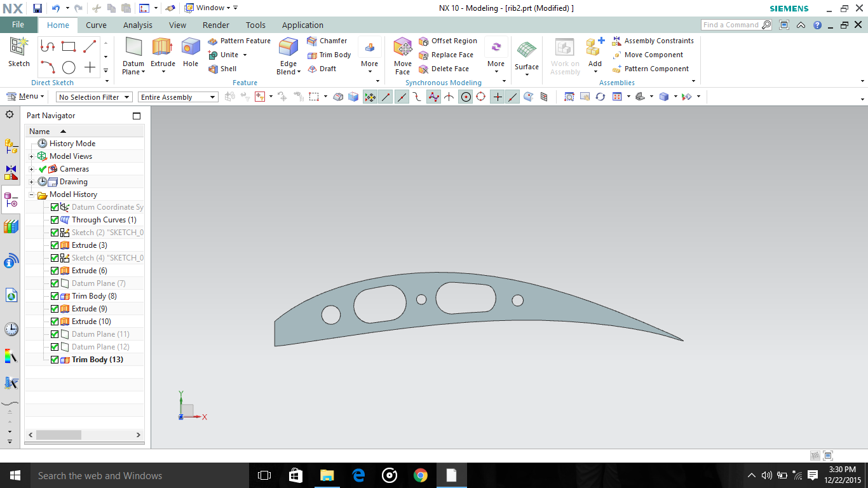The height and width of the screenshot is (488, 868).
Task: Open the Hole feature tool
Action: click(x=191, y=52)
